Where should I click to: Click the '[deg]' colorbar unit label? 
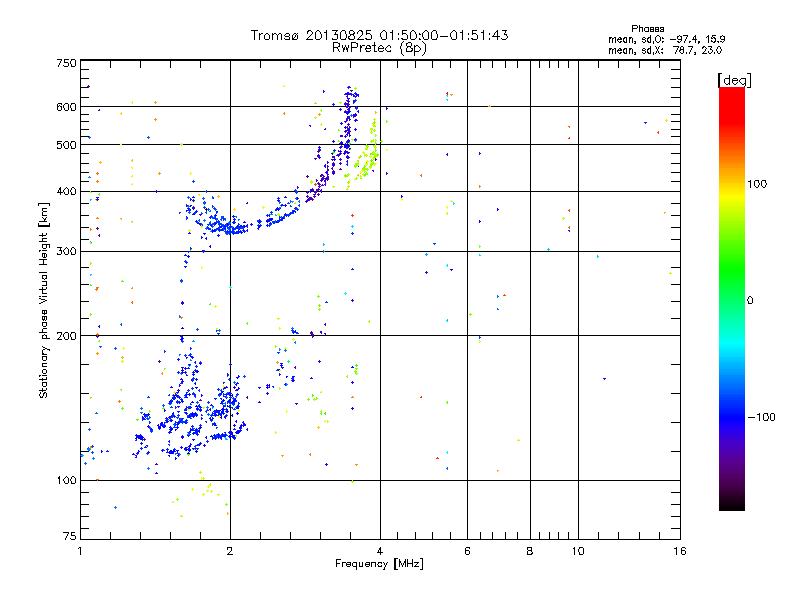coord(734,80)
